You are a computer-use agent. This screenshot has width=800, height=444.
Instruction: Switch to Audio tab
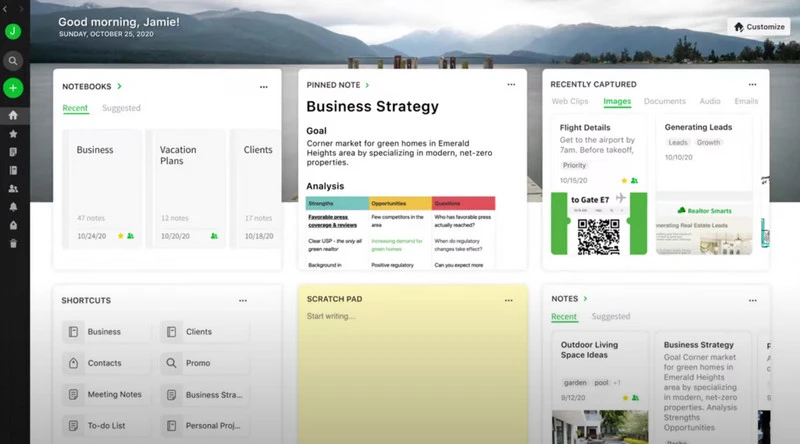(x=710, y=101)
